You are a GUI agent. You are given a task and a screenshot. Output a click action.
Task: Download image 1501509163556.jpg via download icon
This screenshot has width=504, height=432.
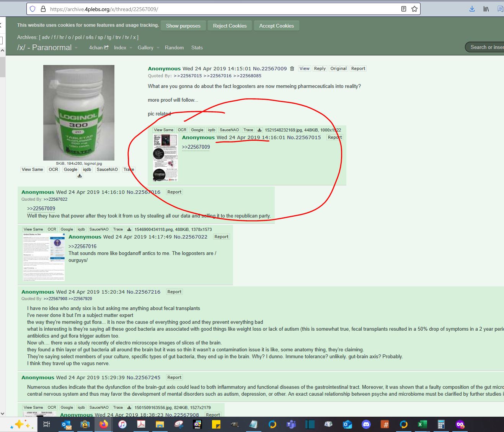coord(129,408)
